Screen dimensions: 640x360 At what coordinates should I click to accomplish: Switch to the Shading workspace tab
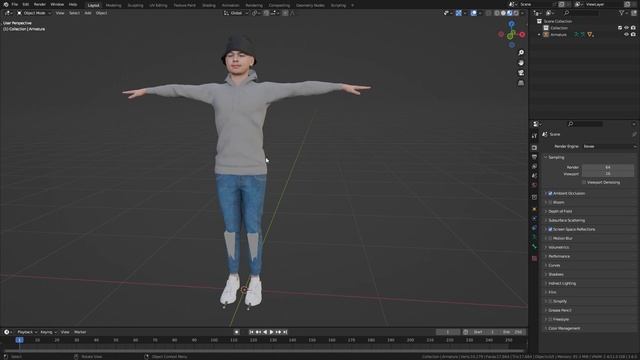209,5
